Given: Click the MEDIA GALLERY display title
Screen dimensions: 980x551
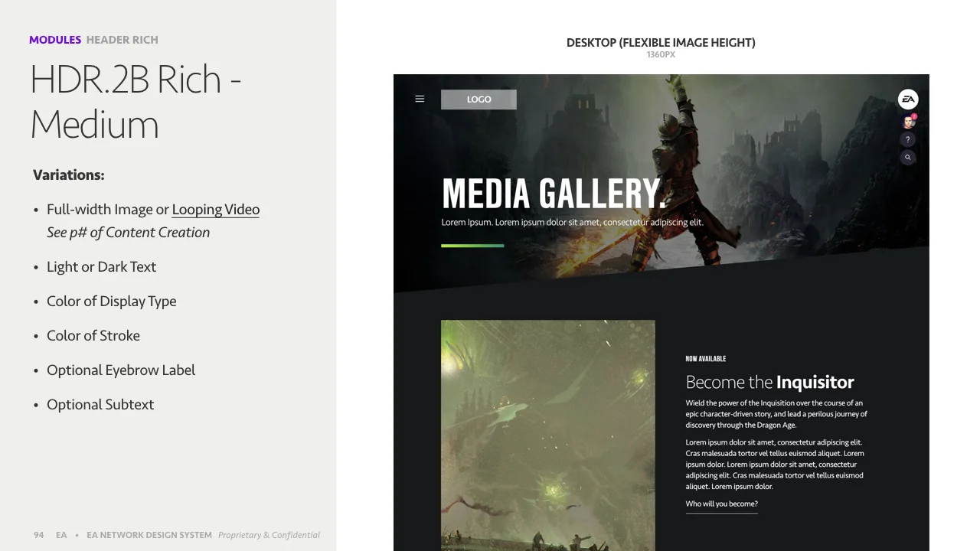Looking at the screenshot, I should coord(554,194).
